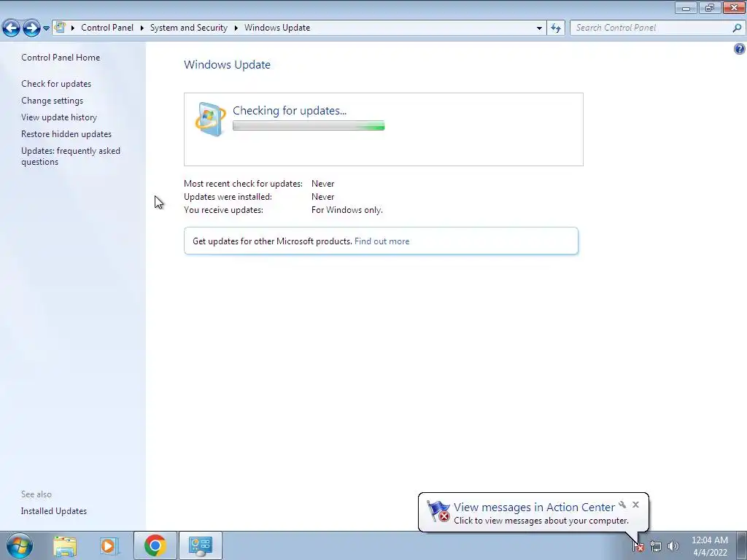Open the balloon's wrench options icon
747x560 pixels.
(622, 505)
